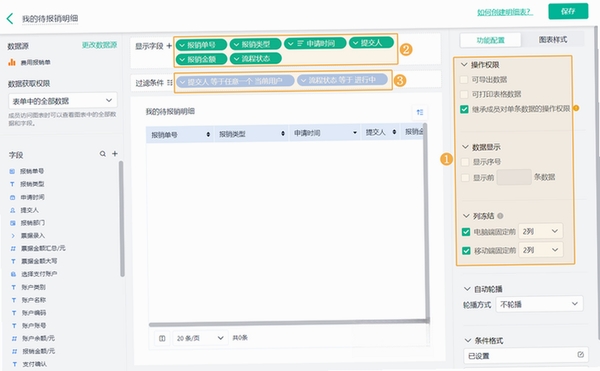Uncheck 继承成员对单条数据的操作权限

click(x=464, y=109)
